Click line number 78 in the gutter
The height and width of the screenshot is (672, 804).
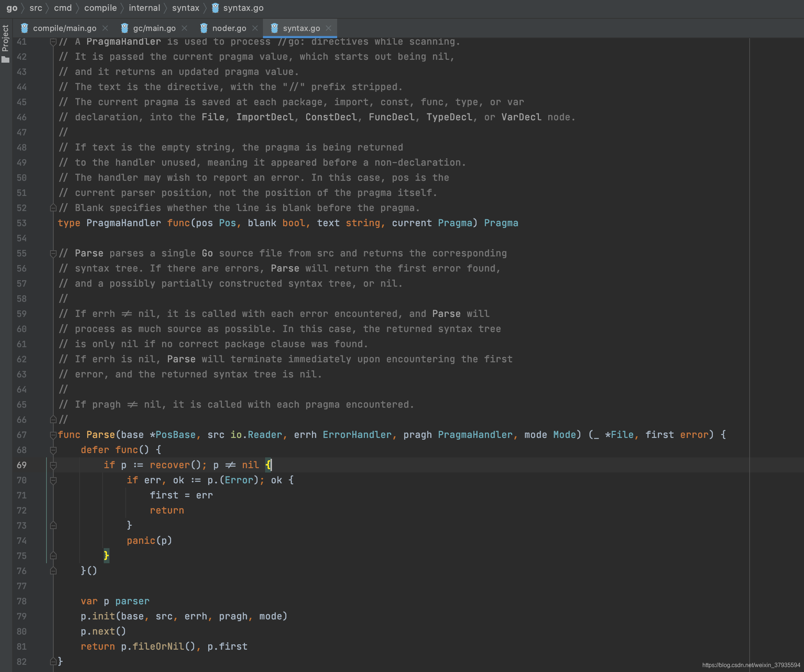tap(22, 601)
